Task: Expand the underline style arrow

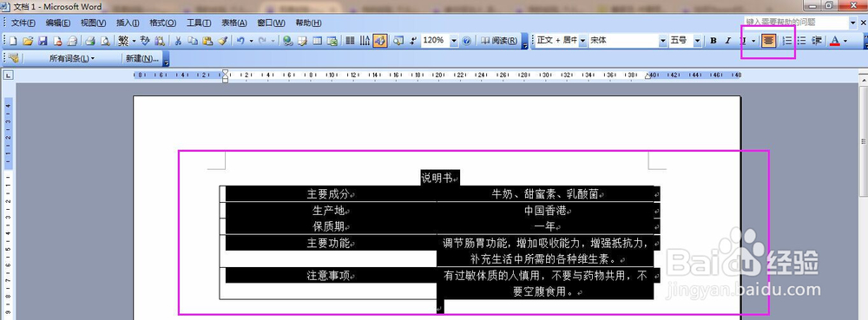Action: coord(753,41)
